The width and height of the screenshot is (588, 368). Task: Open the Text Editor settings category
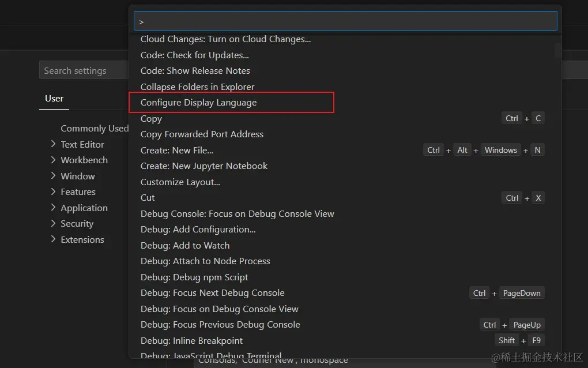click(82, 144)
